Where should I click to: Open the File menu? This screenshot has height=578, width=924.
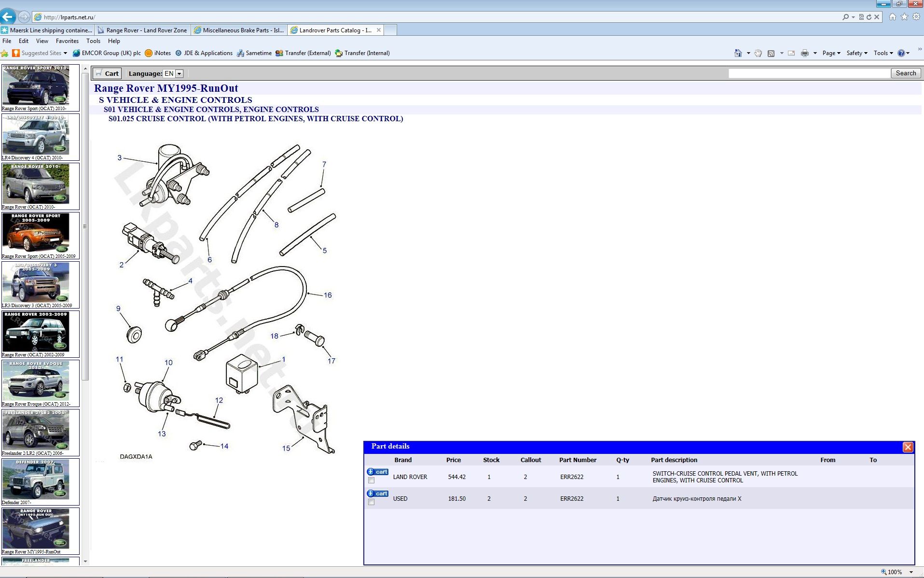pos(7,41)
